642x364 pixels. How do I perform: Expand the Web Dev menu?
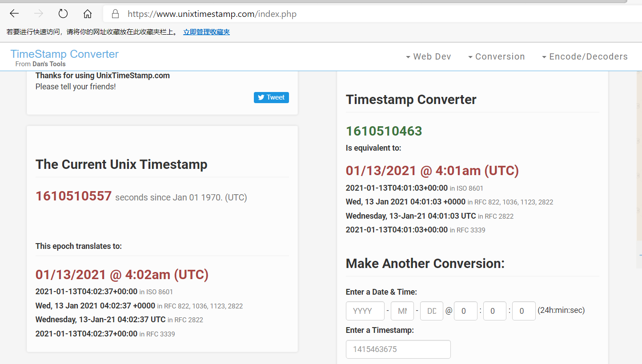pyautogui.click(x=428, y=56)
